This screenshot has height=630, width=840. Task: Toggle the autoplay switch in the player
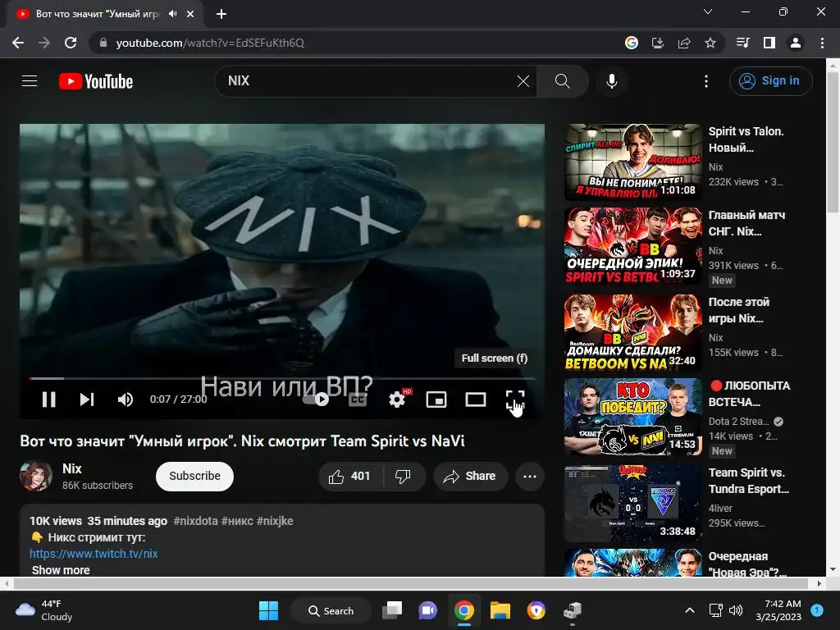point(316,399)
